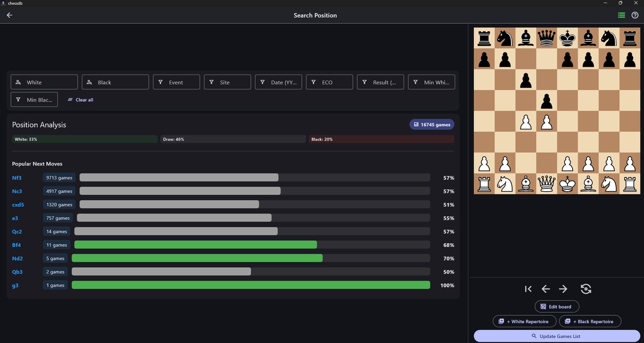The width and height of the screenshot is (644, 343).
Task: Select the g3 next move
Action: [x=15, y=285]
